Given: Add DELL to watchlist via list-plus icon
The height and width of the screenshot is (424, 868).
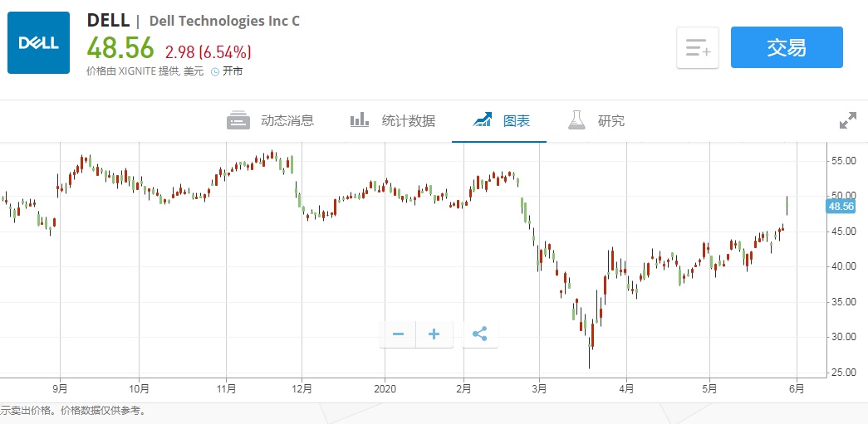Looking at the screenshot, I should tap(698, 48).
